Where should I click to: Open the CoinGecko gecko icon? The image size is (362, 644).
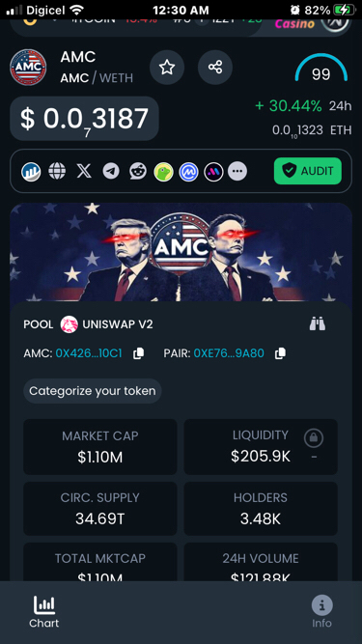(163, 172)
